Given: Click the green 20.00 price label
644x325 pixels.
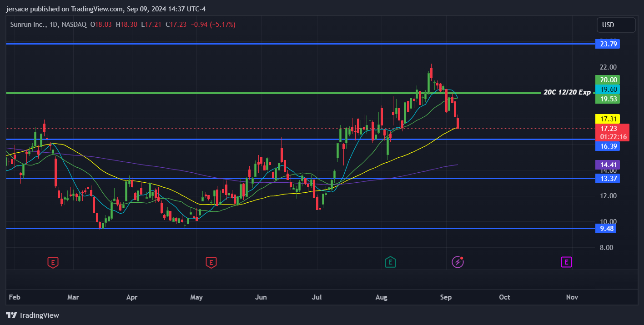Looking at the screenshot, I should (x=608, y=80).
